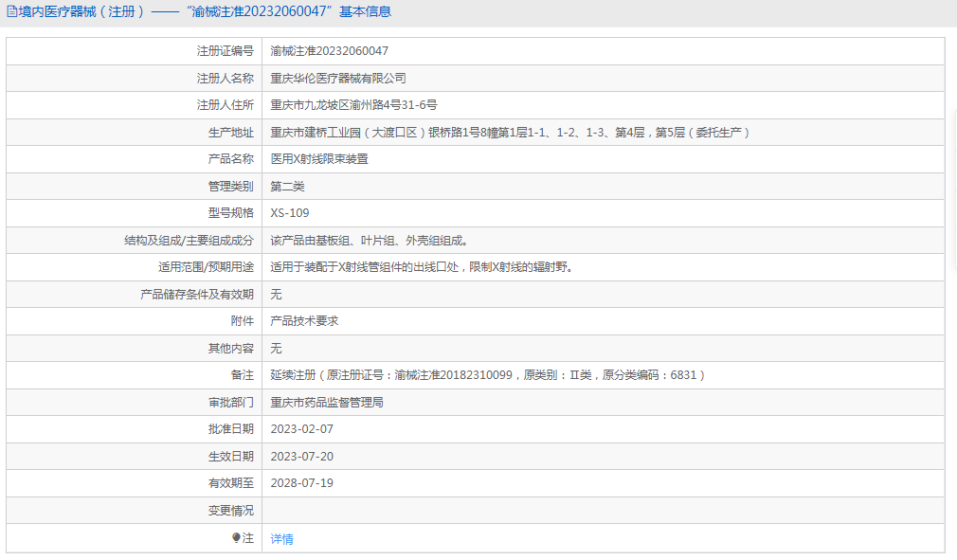
Task: Click the 注册人住所 label
Action: (x=225, y=105)
